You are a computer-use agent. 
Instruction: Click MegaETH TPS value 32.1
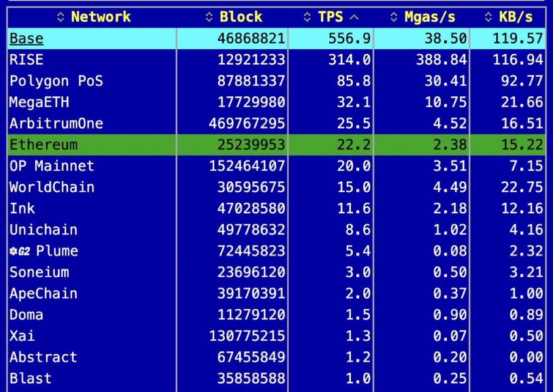pos(354,102)
